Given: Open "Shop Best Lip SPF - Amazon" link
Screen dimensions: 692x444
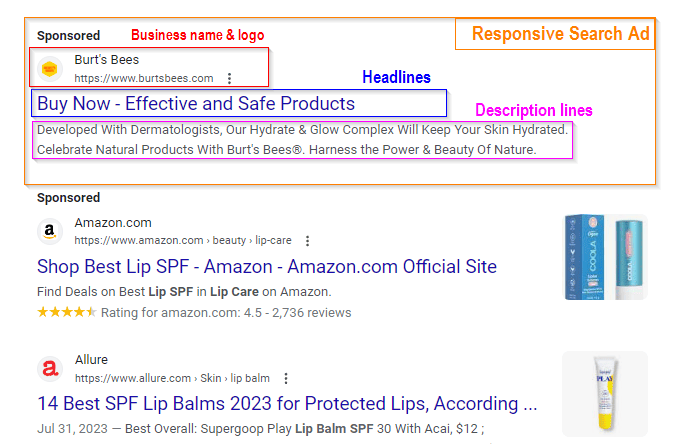Looking at the screenshot, I should [266, 267].
